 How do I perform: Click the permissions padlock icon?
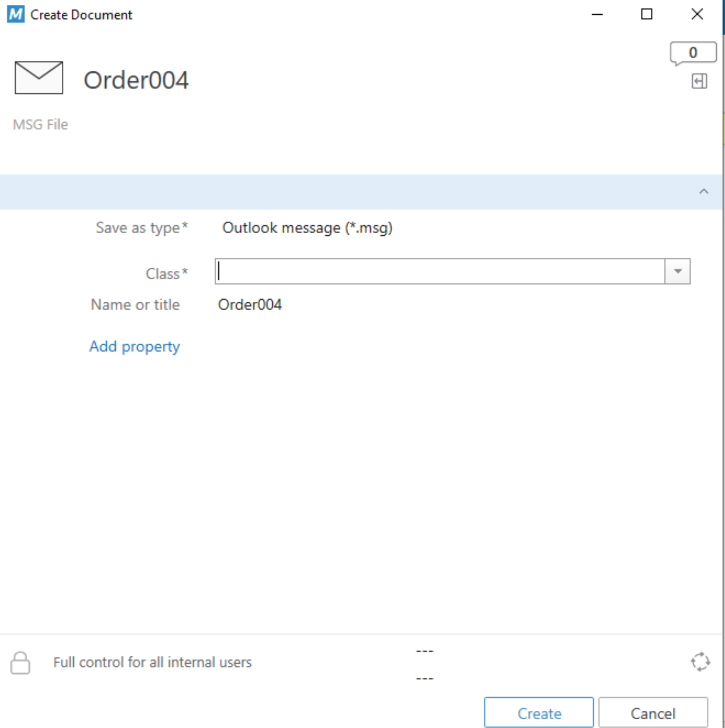(x=20, y=662)
